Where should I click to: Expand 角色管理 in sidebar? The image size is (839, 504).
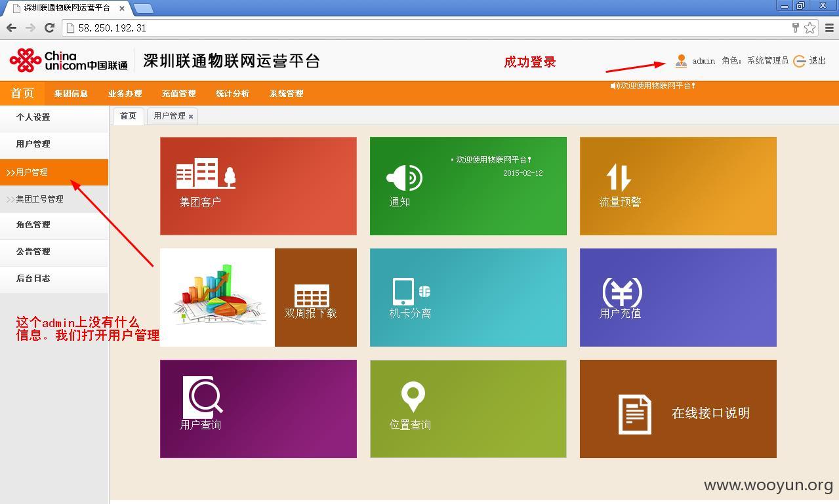54,225
